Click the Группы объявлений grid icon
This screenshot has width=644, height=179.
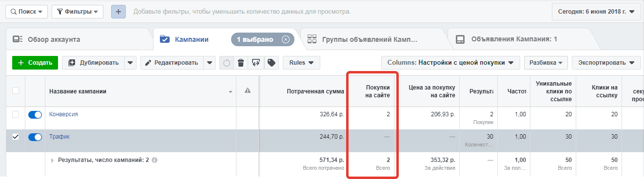tap(312, 39)
